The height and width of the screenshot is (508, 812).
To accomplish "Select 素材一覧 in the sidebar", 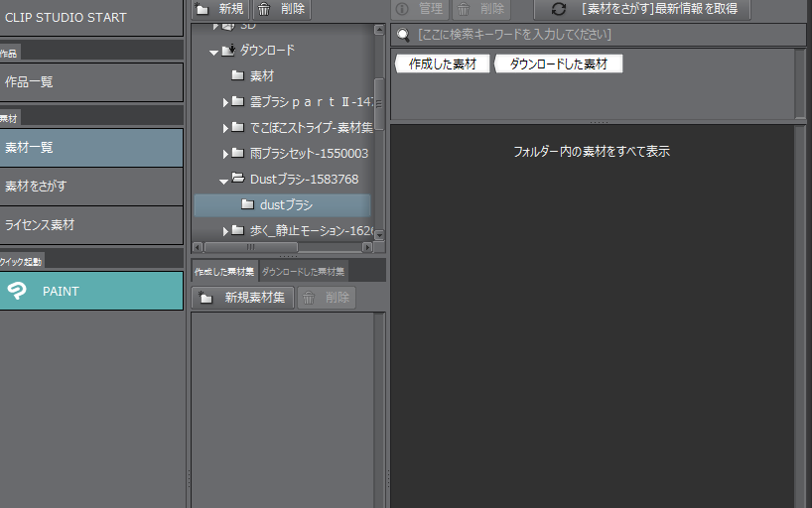I will pos(91,148).
